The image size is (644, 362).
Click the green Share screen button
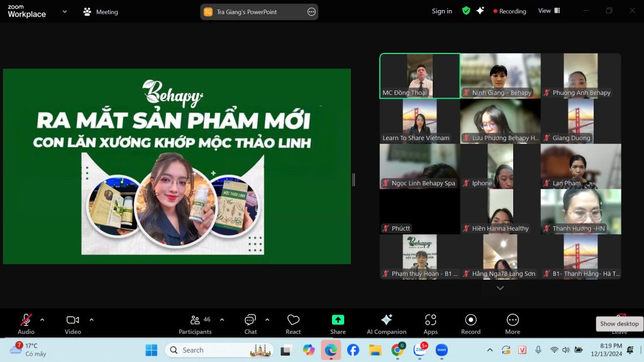[x=338, y=324]
